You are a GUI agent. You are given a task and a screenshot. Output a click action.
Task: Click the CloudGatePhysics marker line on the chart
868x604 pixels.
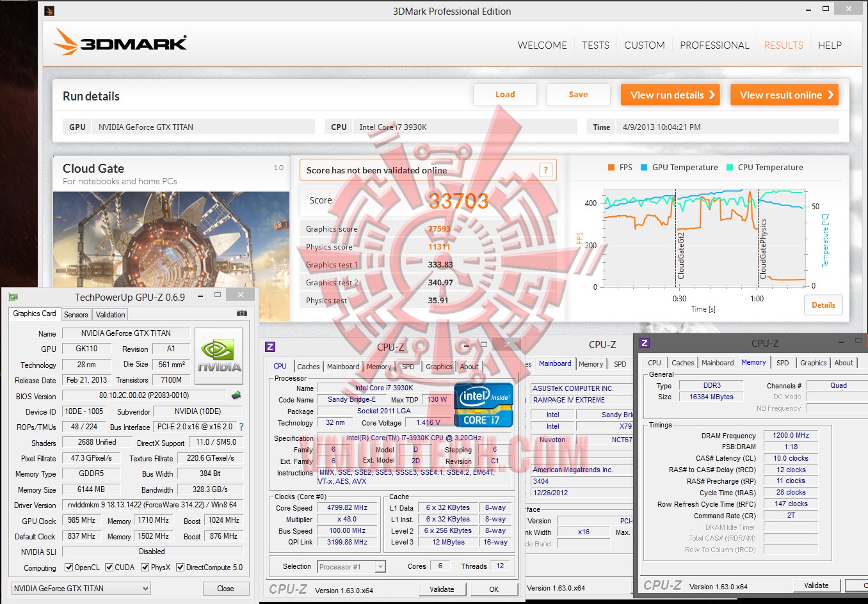[x=759, y=238]
